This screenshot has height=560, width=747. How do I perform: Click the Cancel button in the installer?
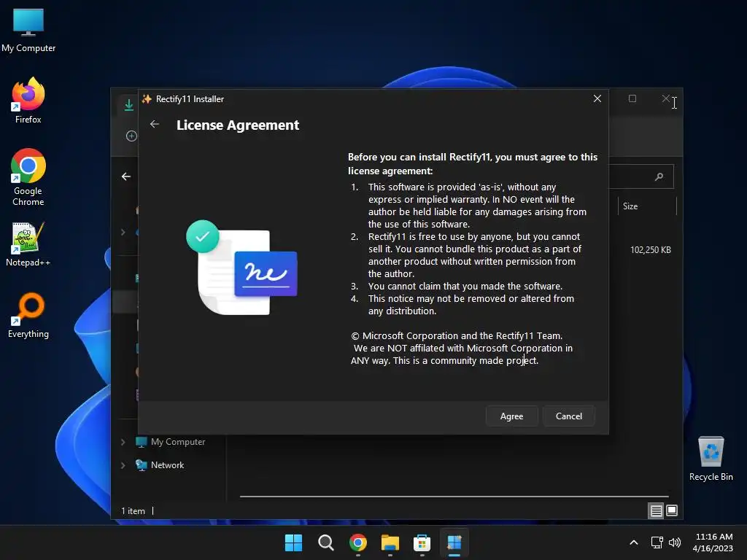(x=568, y=416)
